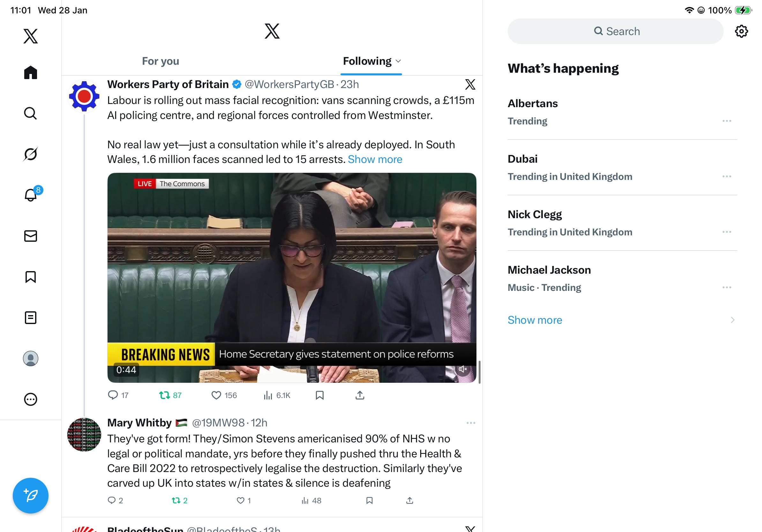
Task: Unmute the Commons video
Action: click(462, 369)
